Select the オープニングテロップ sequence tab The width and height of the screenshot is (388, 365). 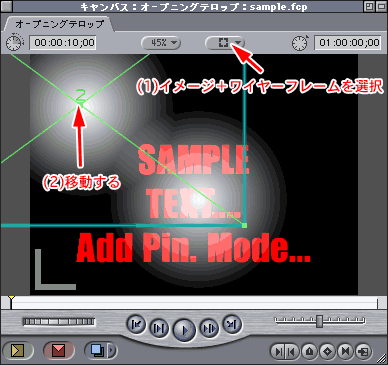tap(59, 24)
